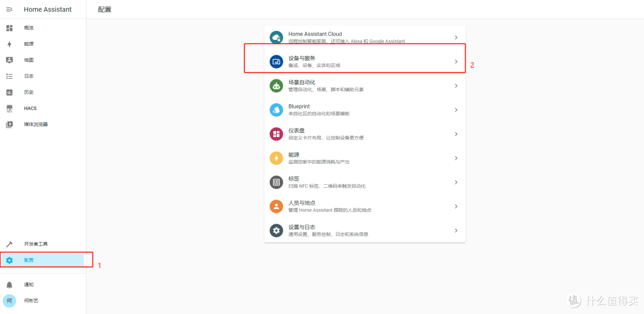Click the 日志 logbook list icon

(10, 76)
